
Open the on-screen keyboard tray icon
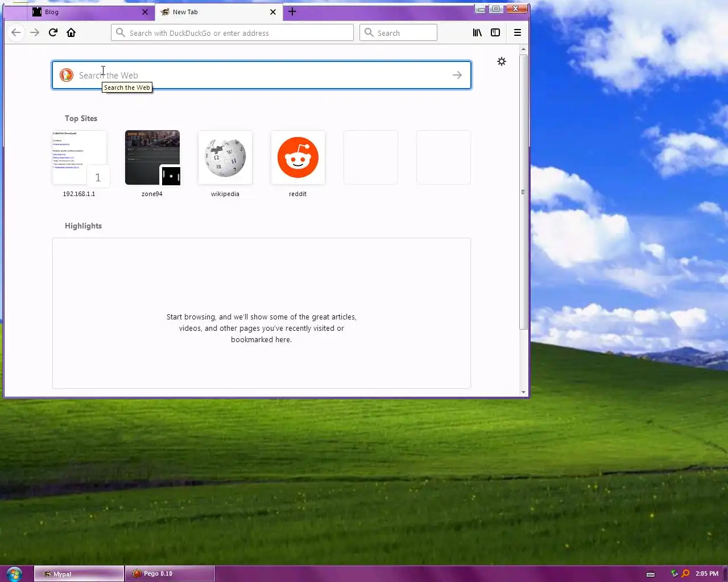click(651, 573)
